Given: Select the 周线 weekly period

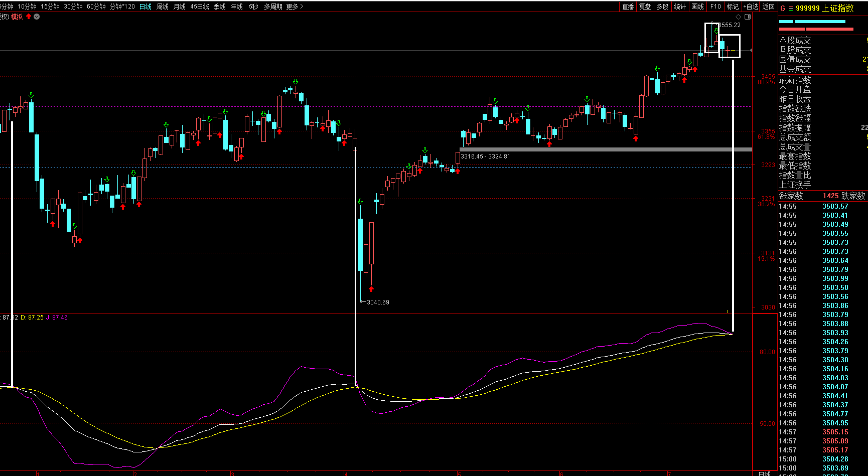Looking at the screenshot, I should tap(163, 7).
